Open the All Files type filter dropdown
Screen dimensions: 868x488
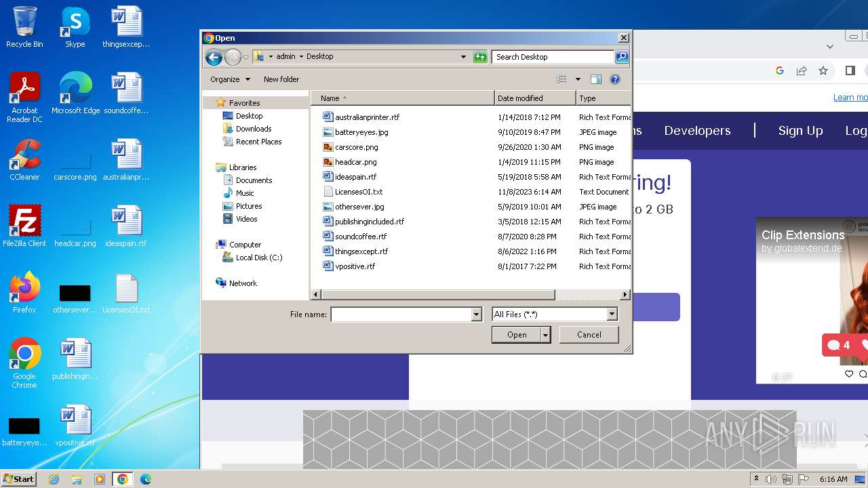pyautogui.click(x=612, y=314)
